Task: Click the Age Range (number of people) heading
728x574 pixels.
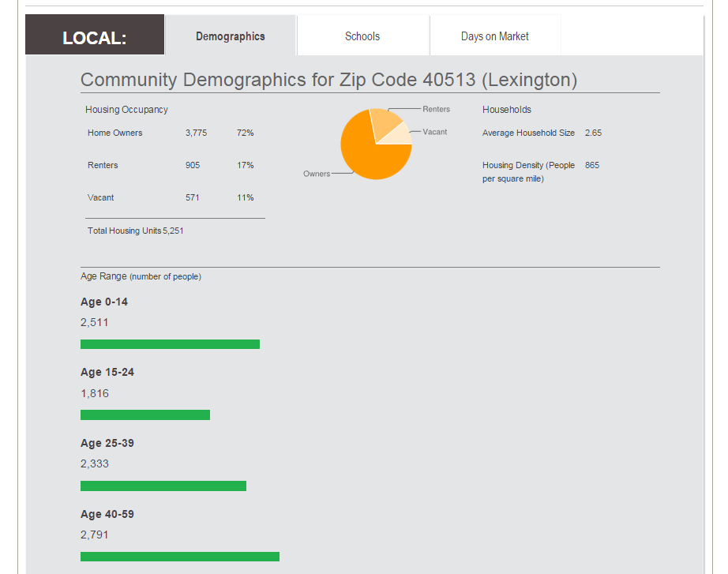Action: click(x=141, y=276)
